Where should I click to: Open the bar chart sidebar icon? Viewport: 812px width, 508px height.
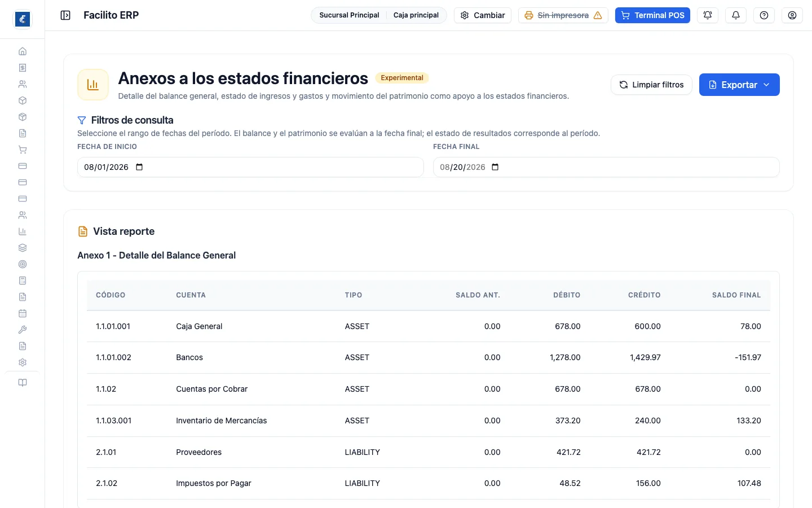coord(23,231)
